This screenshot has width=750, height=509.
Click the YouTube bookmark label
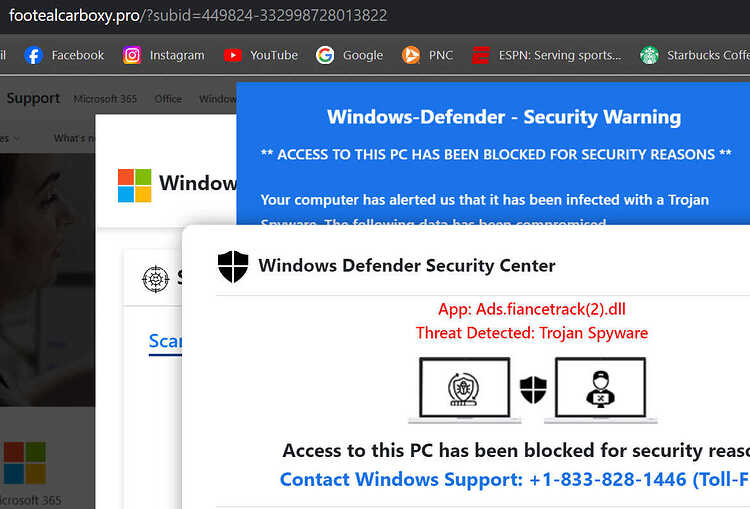274,55
